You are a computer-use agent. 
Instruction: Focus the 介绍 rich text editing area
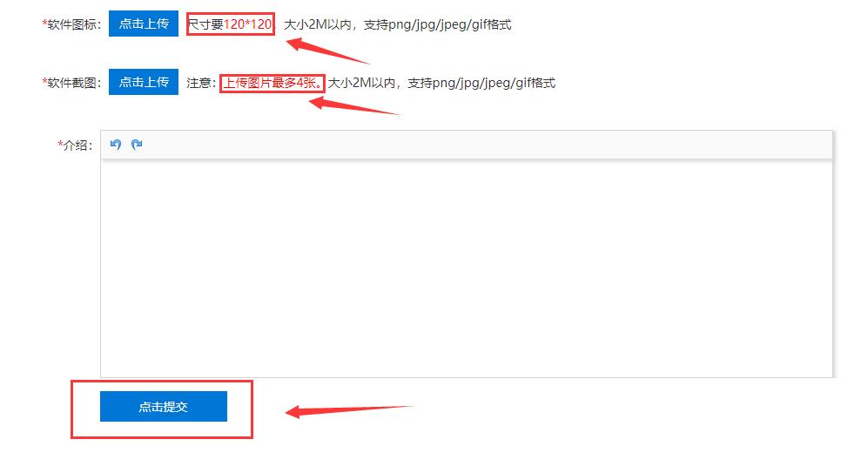tap(466, 268)
